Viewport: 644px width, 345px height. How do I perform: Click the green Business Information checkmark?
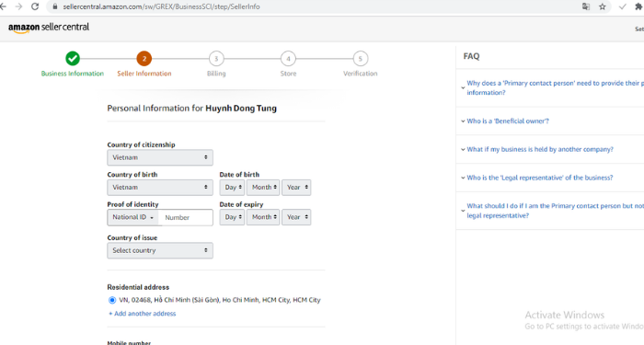click(x=73, y=59)
